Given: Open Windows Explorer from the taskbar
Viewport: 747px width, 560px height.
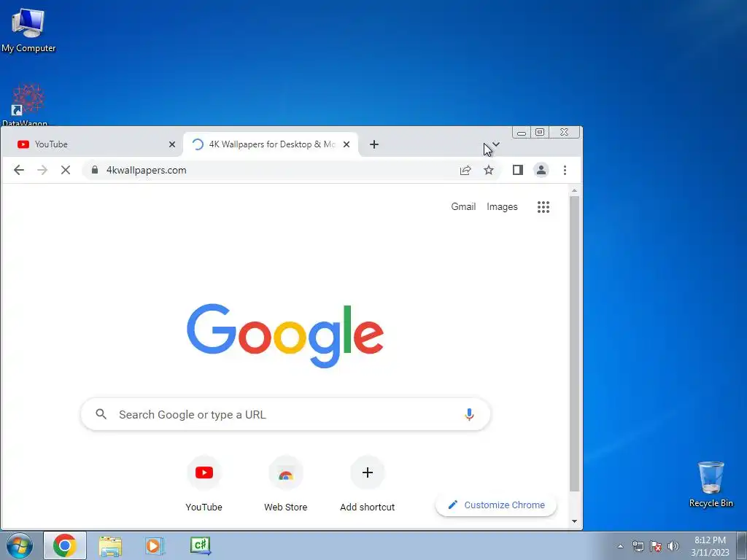Looking at the screenshot, I should point(110,546).
